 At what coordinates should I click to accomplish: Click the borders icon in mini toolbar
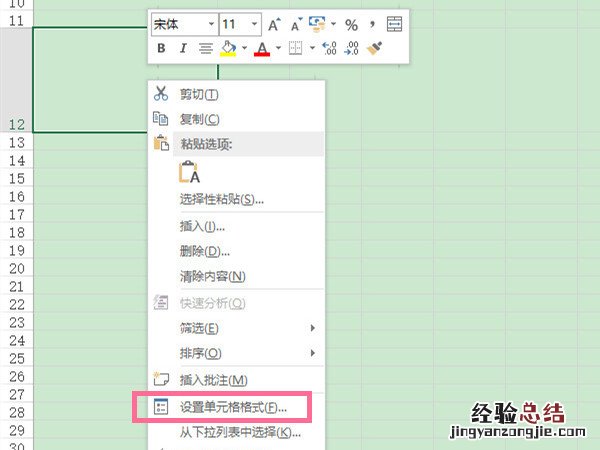pos(295,48)
